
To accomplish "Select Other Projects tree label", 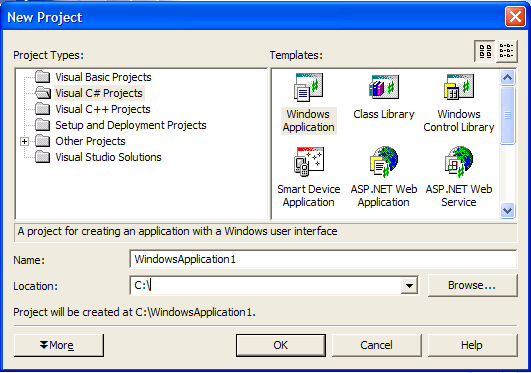I will pyautogui.click(x=90, y=141).
